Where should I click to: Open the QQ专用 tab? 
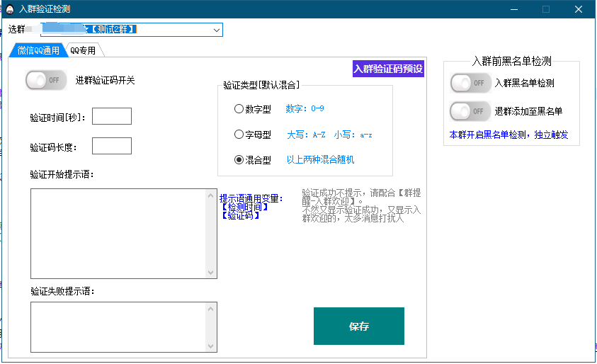tap(84, 50)
